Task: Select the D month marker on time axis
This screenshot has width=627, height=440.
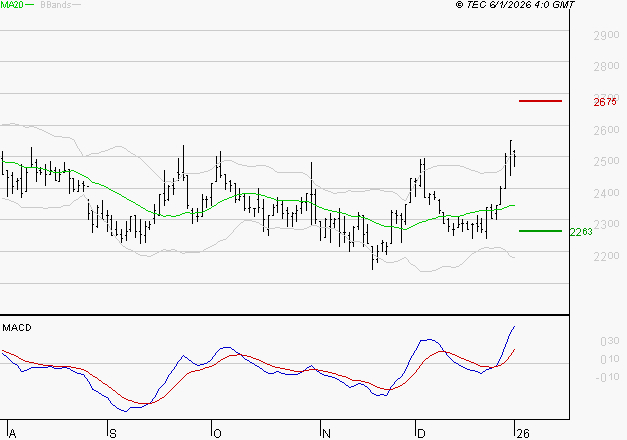Action: coord(421,432)
